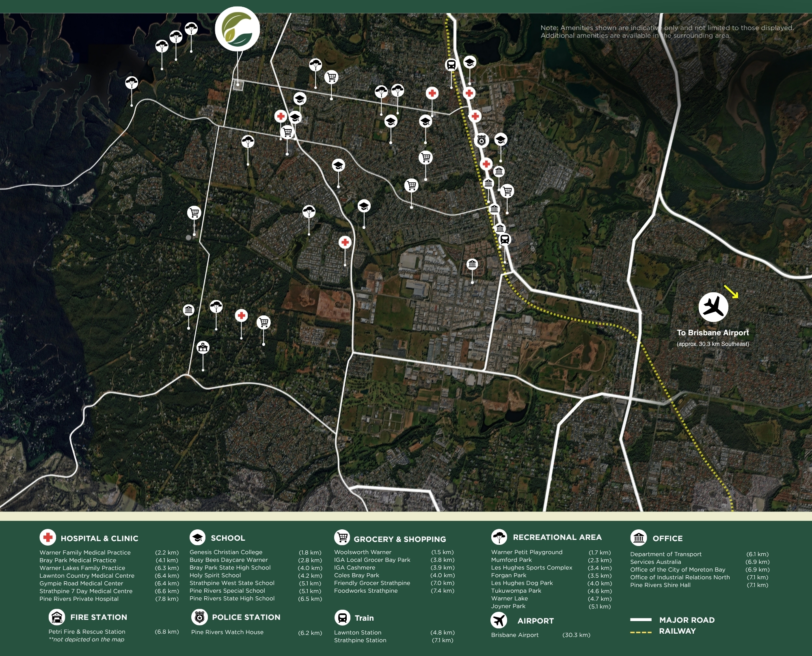Click the police badge marker on the map
Image resolution: width=812 pixels, height=656 pixels.
pyautogui.click(x=482, y=140)
